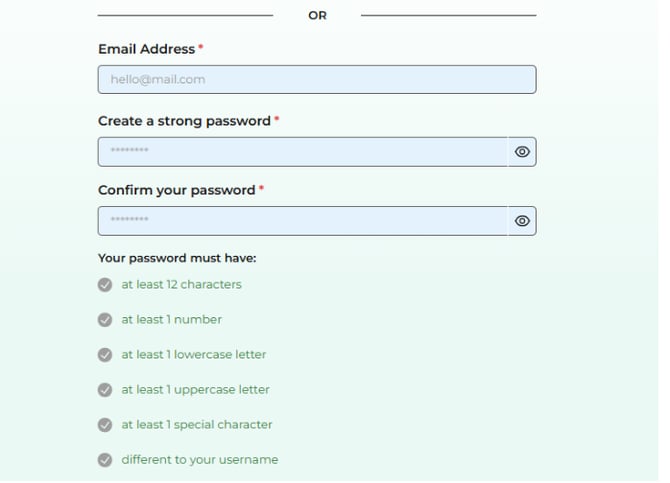Click into the Confirm your password field
The image size is (670, 483).
point(302,221)
